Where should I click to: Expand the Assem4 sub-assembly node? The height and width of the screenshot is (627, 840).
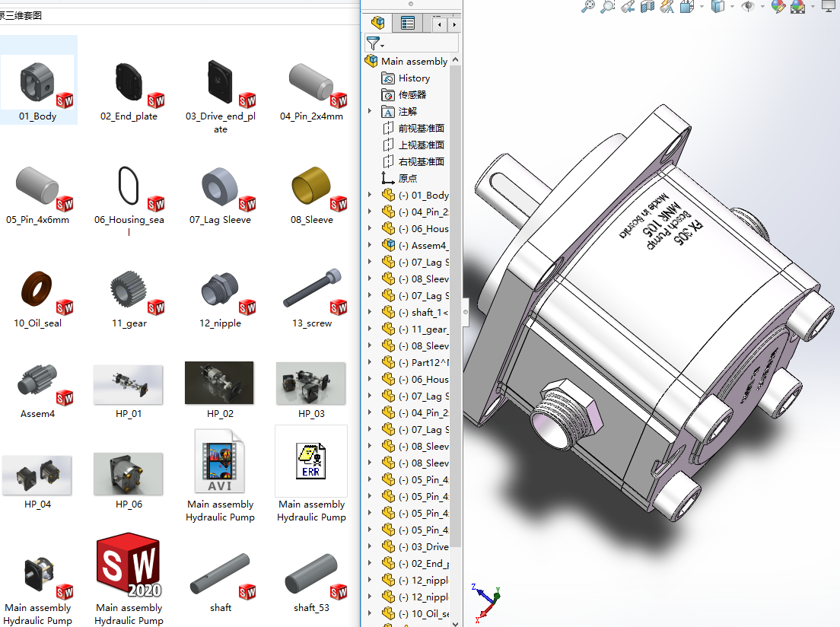pyautogui.click(x=371, y=246)
